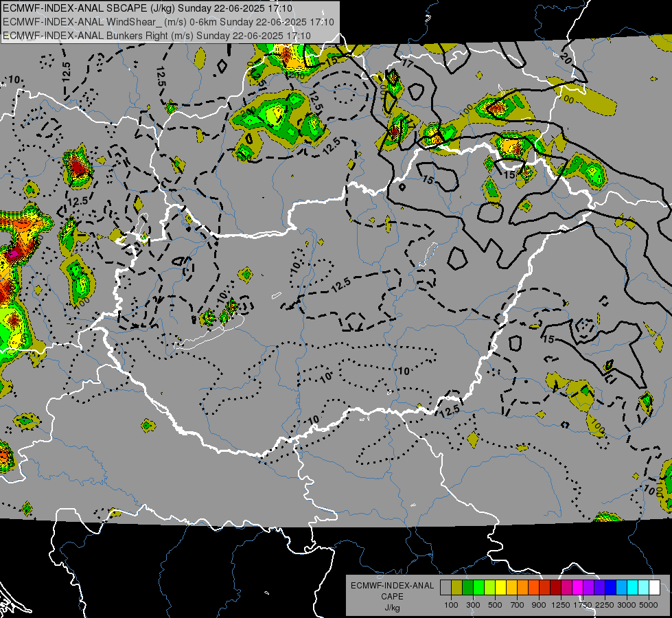This screenshot has height=618, width=672.
Task: Click the CAPE label in the colour legend
Action: pyautogui.click(x=392, y=597)
